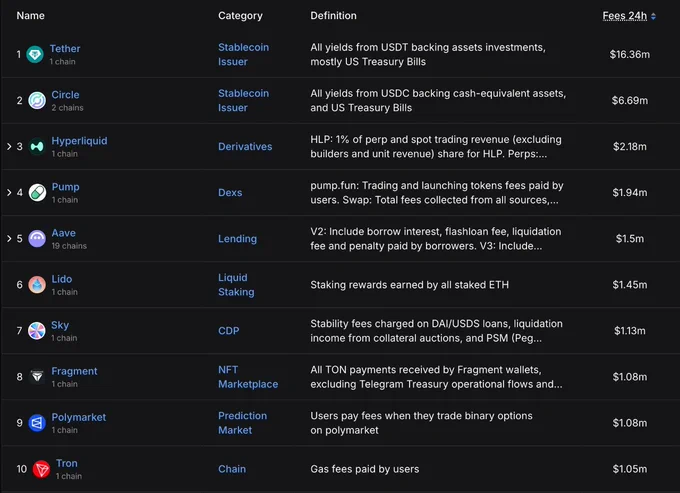680x493 pixels.
Task: Expand the Aave row
Action: [x=9, y=238]
